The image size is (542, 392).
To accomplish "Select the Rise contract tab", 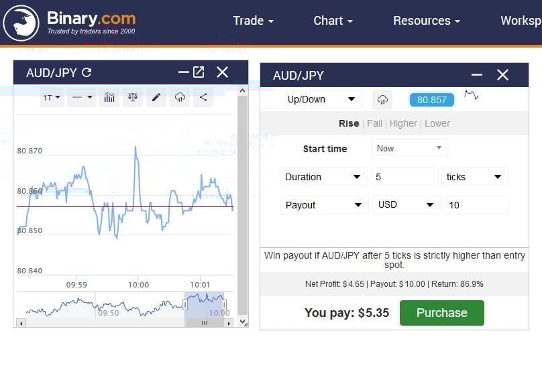I will [349, 123].
